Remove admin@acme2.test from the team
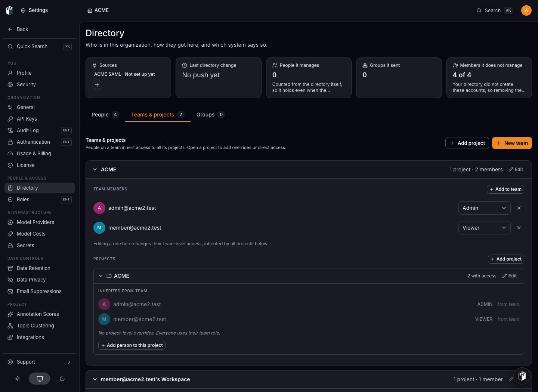 pyautogui.click(x=519, y=208)
